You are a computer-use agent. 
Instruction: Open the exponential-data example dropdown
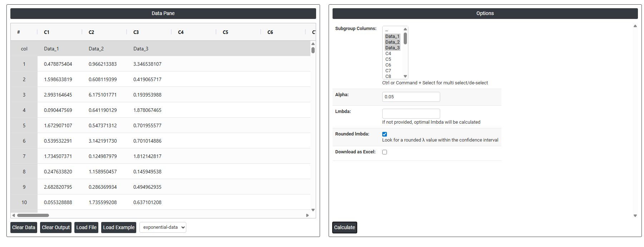tap(163, 227)
